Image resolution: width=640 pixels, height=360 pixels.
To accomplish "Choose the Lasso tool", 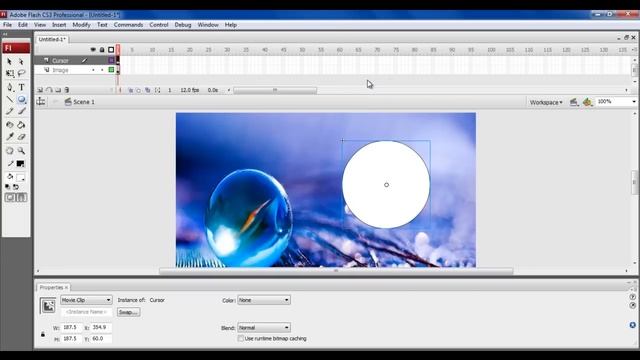I will pos(21,73).
